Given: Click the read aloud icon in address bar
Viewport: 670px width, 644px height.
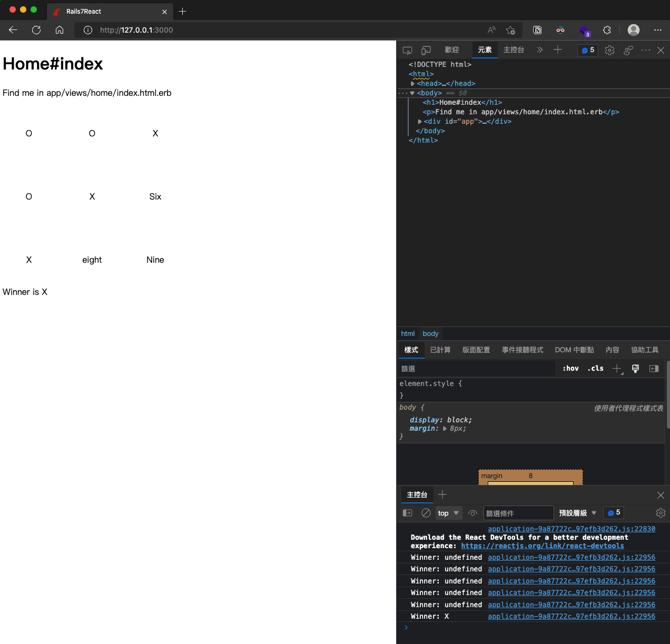Looking at the screenshot, I should tap(491, 30).
